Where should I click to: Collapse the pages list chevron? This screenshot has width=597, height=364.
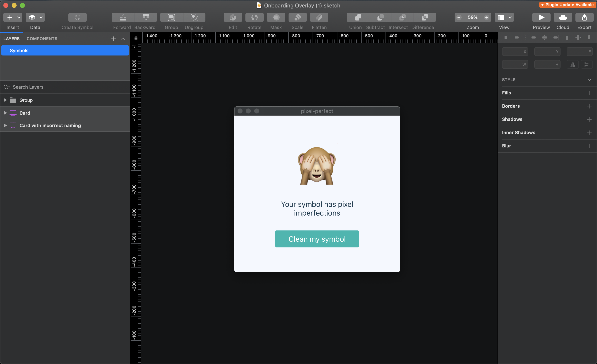[123, 39]
